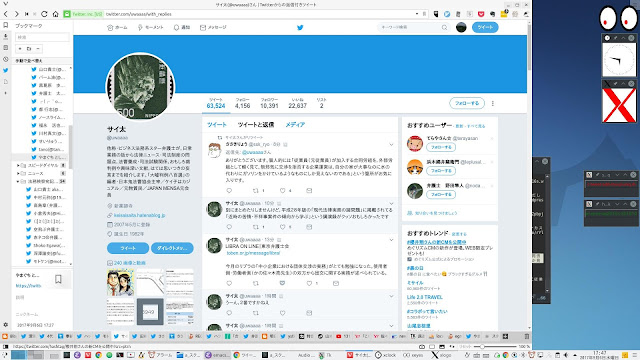The width and height of the screenshot is (640, 360).
Task: Open the Twitter web panel icon in the side panel
Action: [5, 70]
